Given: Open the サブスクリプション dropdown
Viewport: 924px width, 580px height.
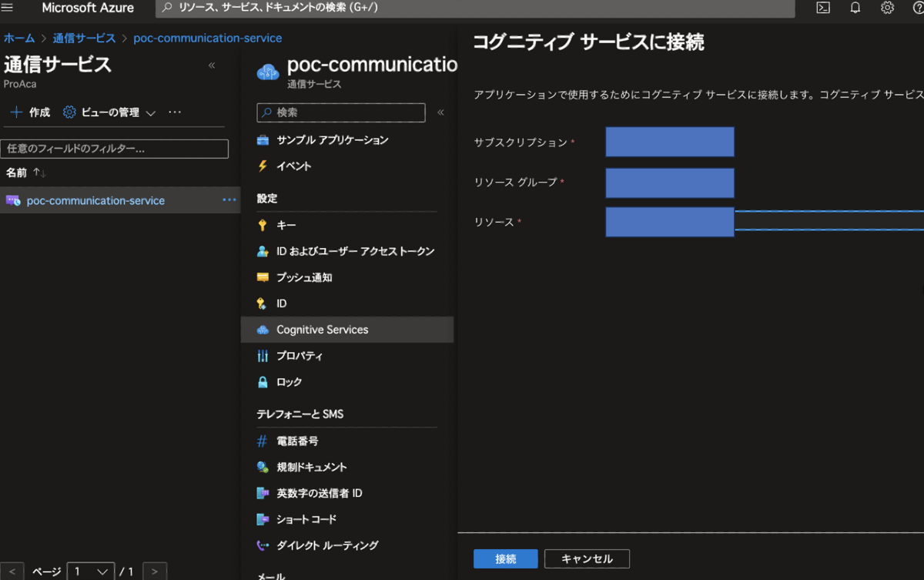Looking at the screenshot, I should [670, 142].
